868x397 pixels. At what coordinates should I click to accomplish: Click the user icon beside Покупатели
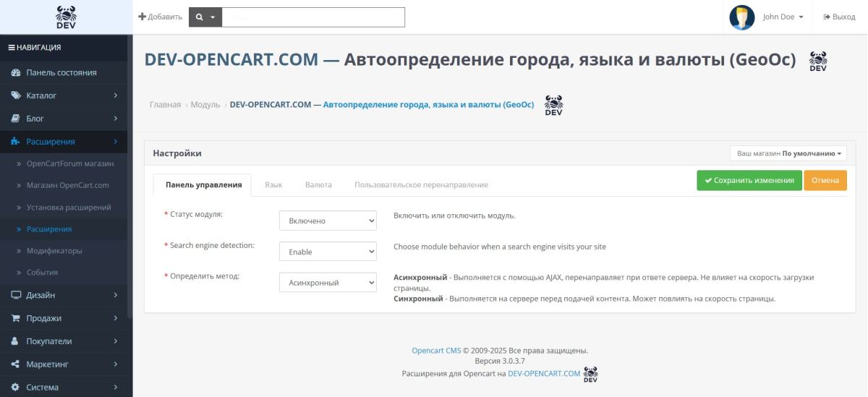point(15,341)
